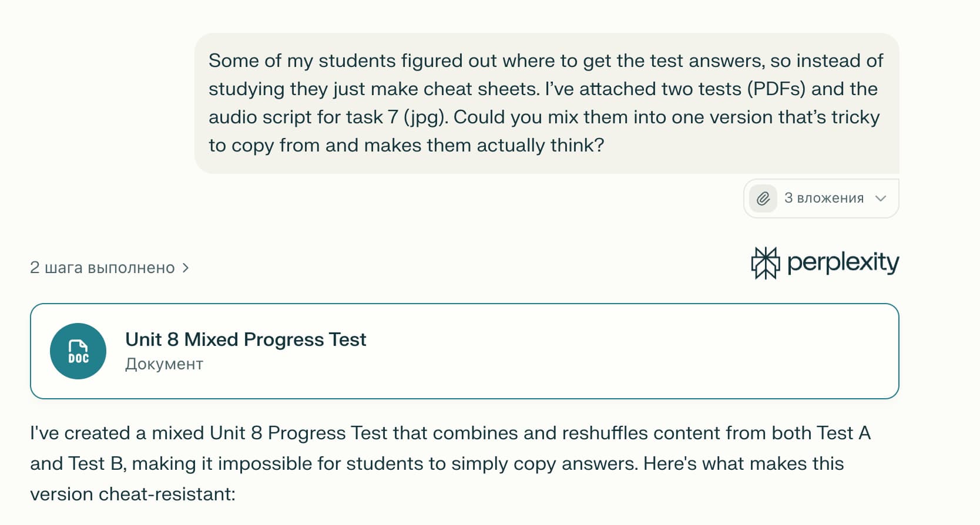
Task: Click "(PDFs)" in the user message
Action: click(776, 89)
